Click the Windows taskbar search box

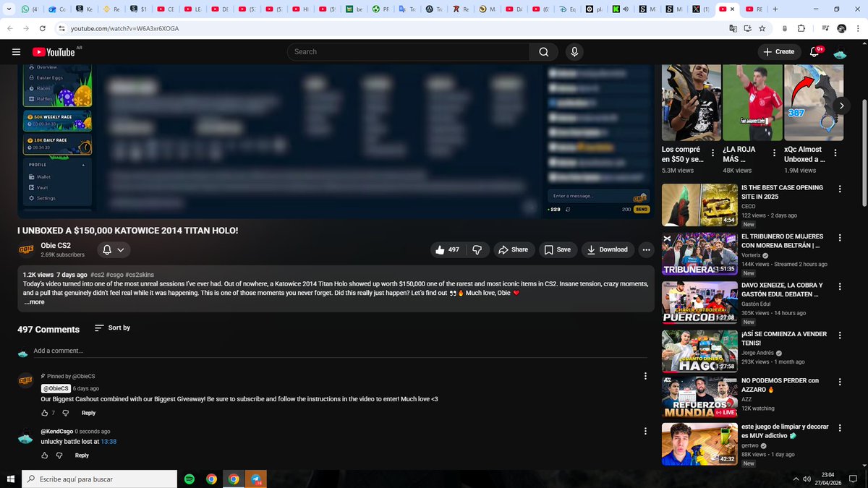click(98, 479)
